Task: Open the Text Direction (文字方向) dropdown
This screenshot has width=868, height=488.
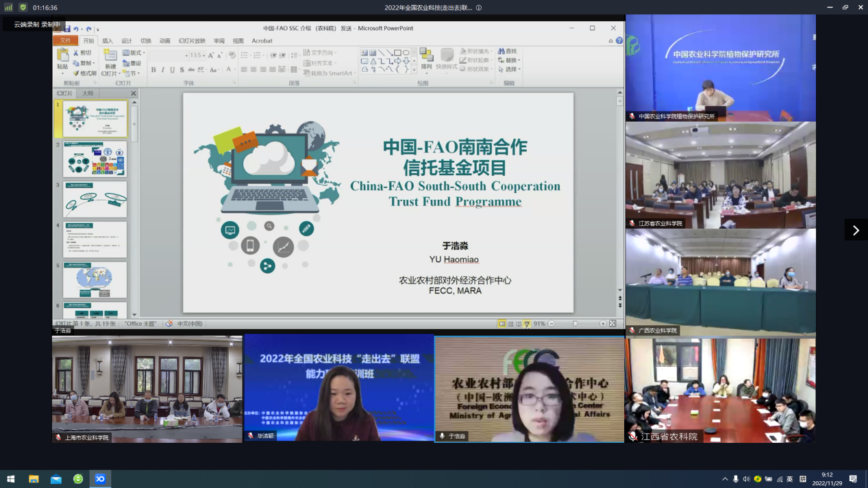Action: tap(321, 53)
